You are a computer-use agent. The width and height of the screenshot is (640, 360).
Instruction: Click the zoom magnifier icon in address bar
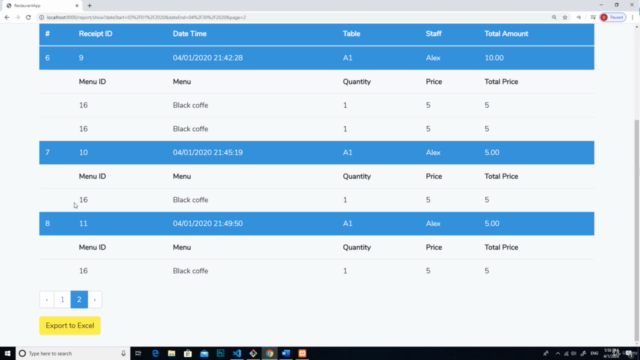554,17
